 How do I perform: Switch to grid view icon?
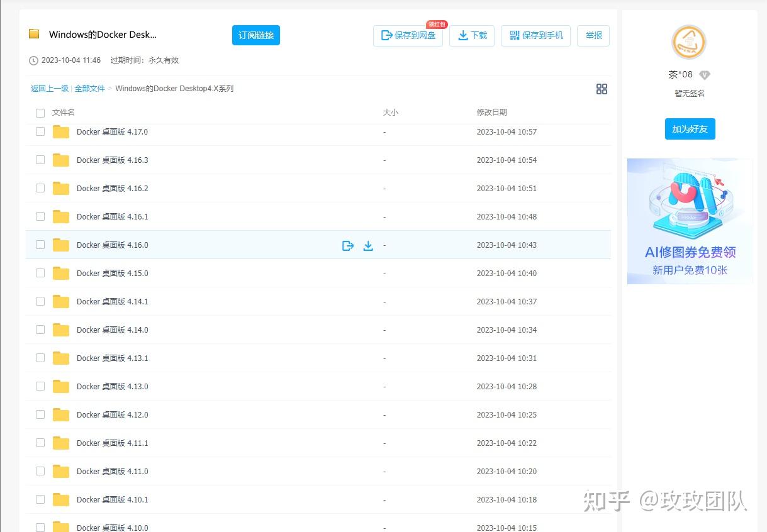coord(602,89)
